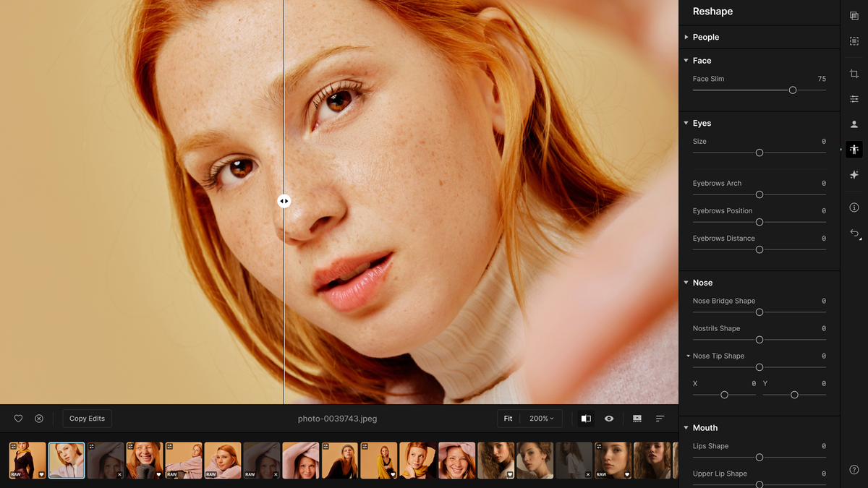Click the Face Slim slider handle
This screenshot has width=868, height=488.
[793, 90]
